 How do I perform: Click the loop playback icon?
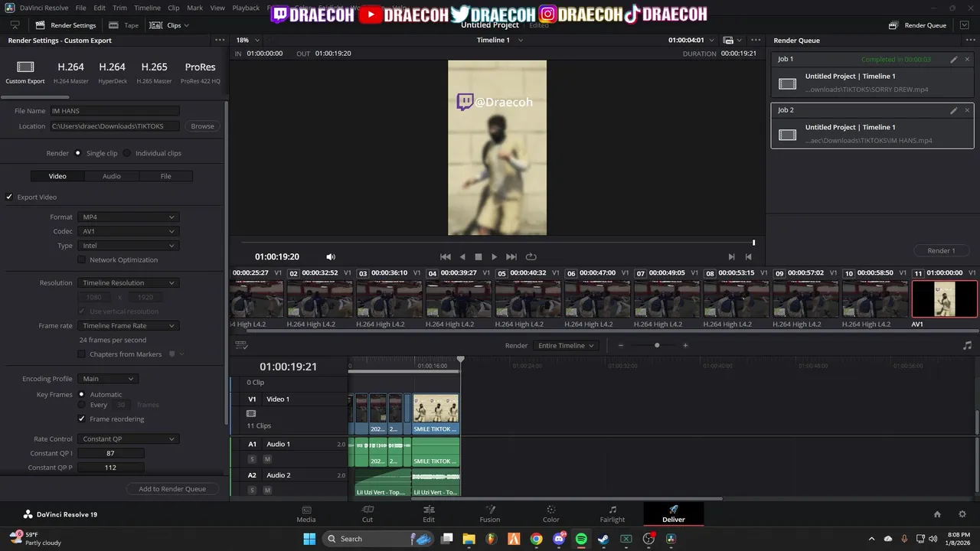(x=531, y=257)
